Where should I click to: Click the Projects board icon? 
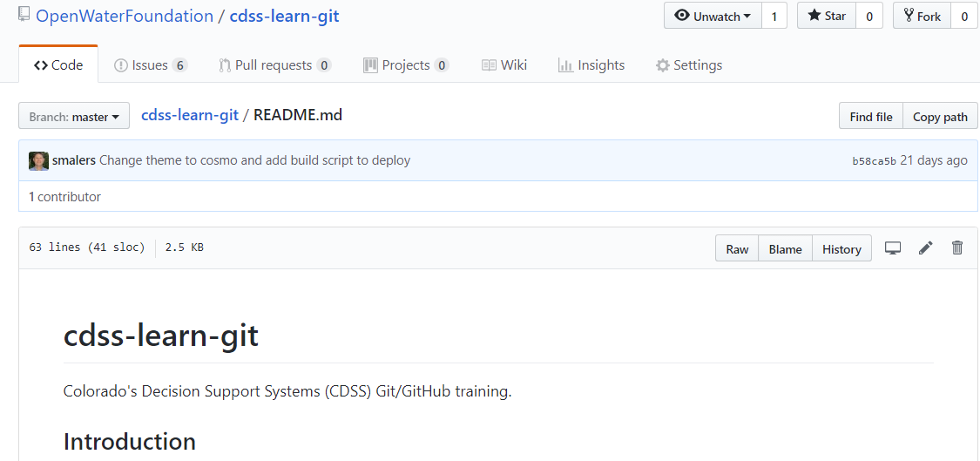point(370,65)
